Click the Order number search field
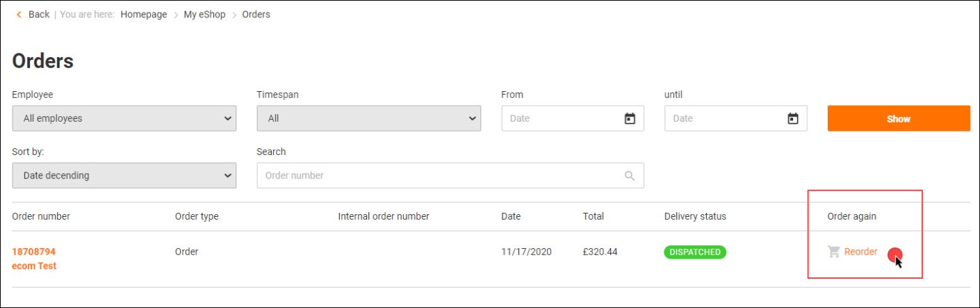The image size is (980, 308). click(x=438, y=176)
